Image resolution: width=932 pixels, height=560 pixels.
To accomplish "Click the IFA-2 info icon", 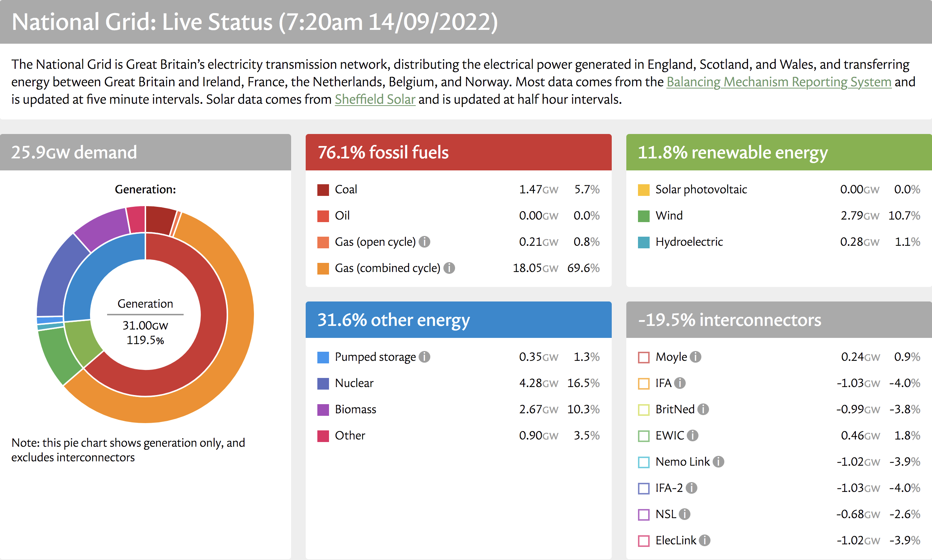I will pos(691,488).
